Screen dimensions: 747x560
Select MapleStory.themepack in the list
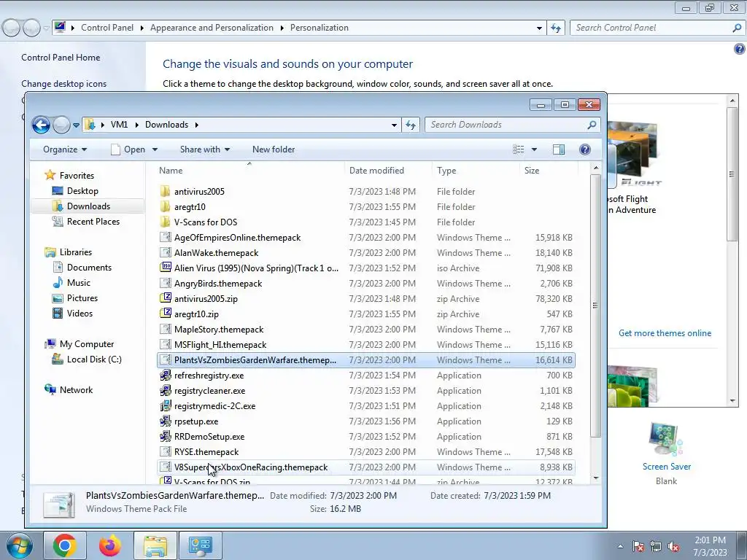366,330
